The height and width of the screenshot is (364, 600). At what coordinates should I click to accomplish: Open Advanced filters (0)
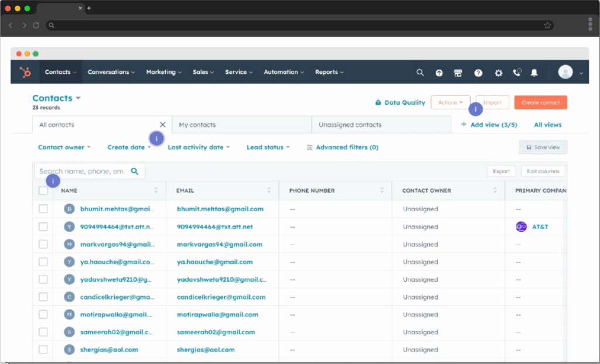point(342,147)
